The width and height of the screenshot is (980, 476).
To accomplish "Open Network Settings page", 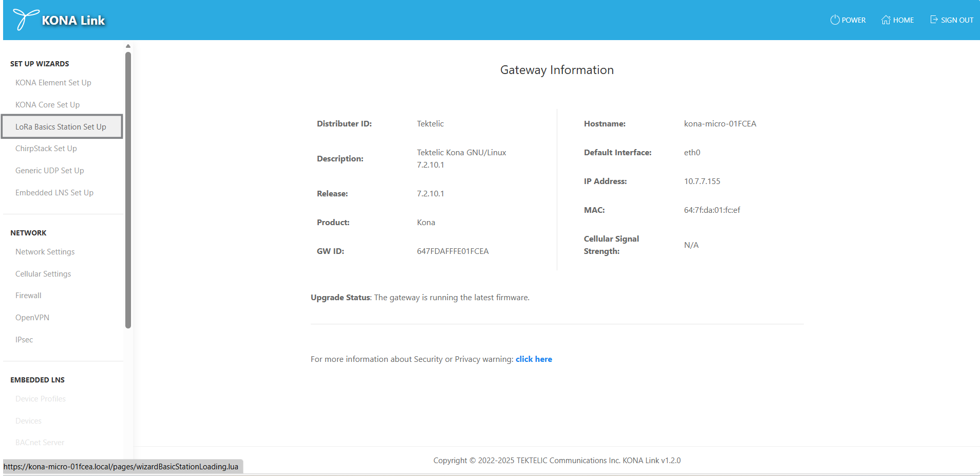I will click(45, 252).
